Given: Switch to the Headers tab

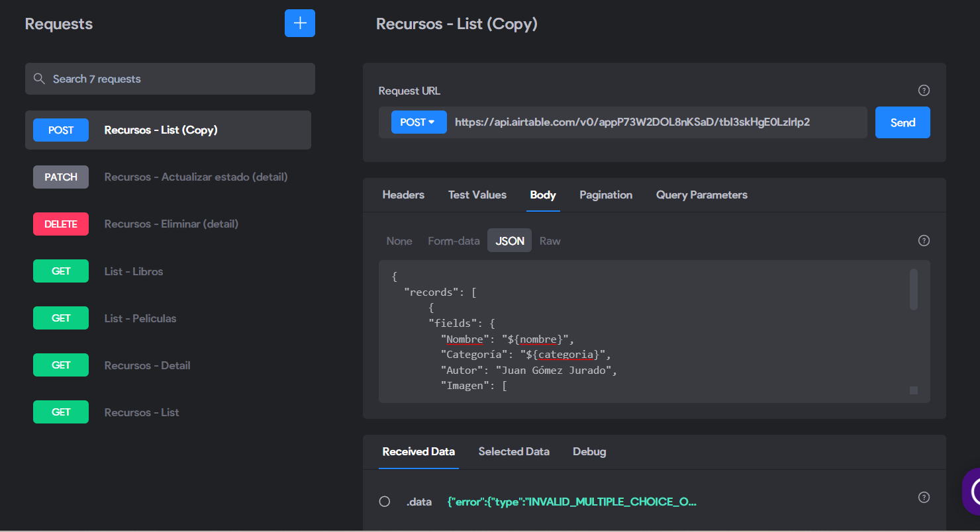Looking at the screenshot, I should click(x=403, y=195).
